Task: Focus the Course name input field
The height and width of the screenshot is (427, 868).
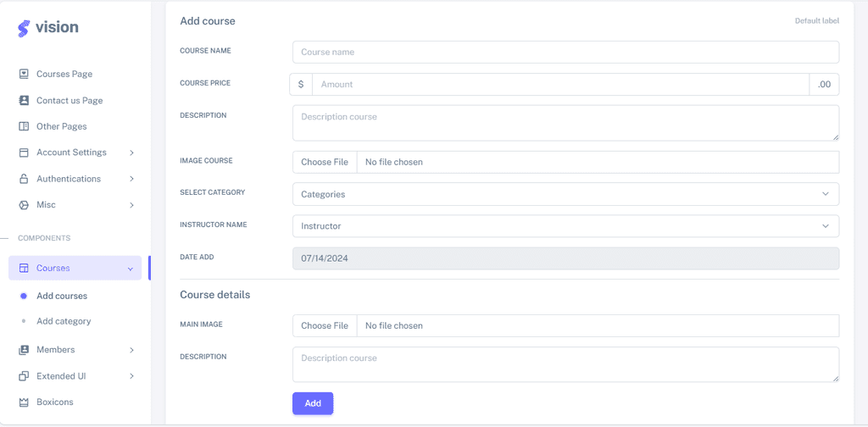Action: point(565,52)
